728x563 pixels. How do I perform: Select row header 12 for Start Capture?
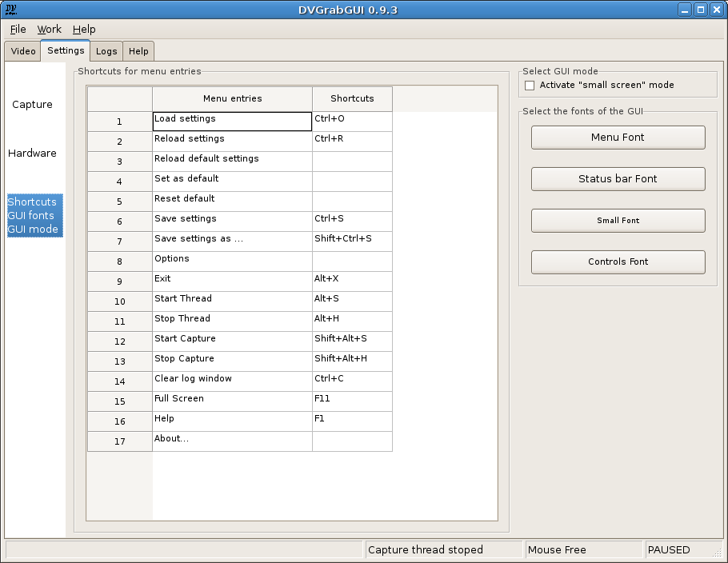120,341
